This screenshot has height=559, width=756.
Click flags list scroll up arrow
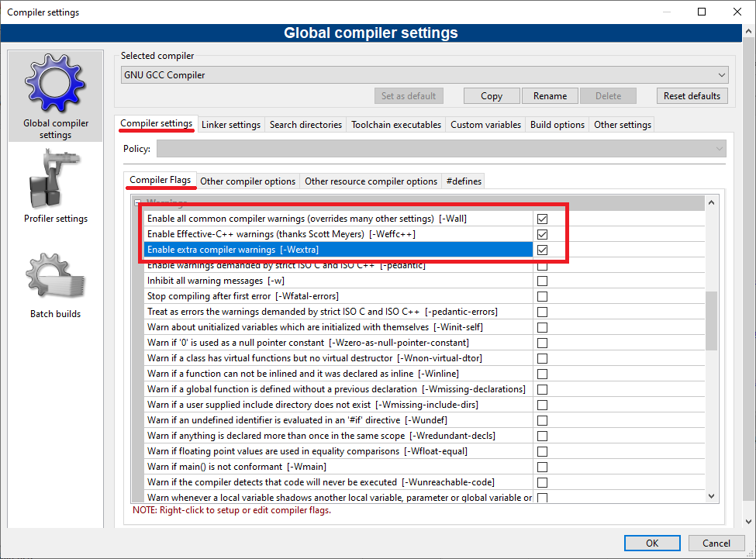[711, 203]
